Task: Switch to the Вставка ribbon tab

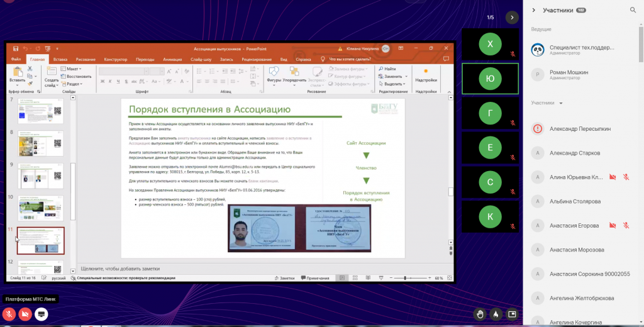Action: [60, 59]
